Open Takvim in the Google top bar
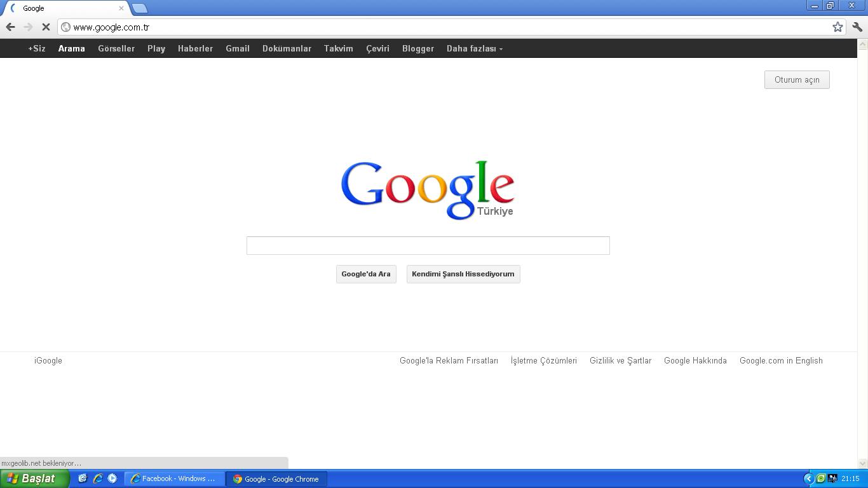This screenshot has width=868, height=488. click(338, 48)
